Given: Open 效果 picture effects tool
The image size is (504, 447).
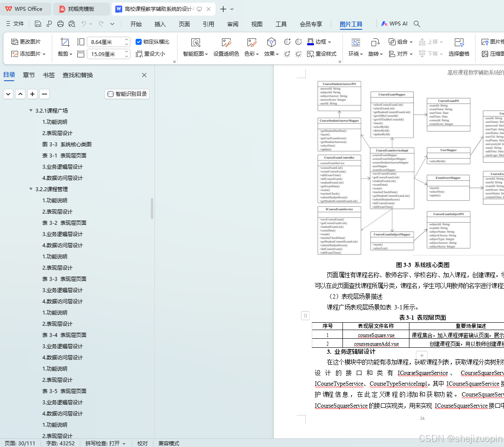Looking at the screenshot, I should 271,47.
